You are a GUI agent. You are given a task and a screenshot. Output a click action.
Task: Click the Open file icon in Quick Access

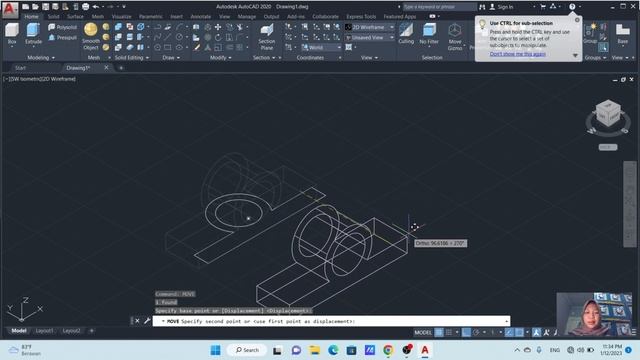click(x=36, y=7)
